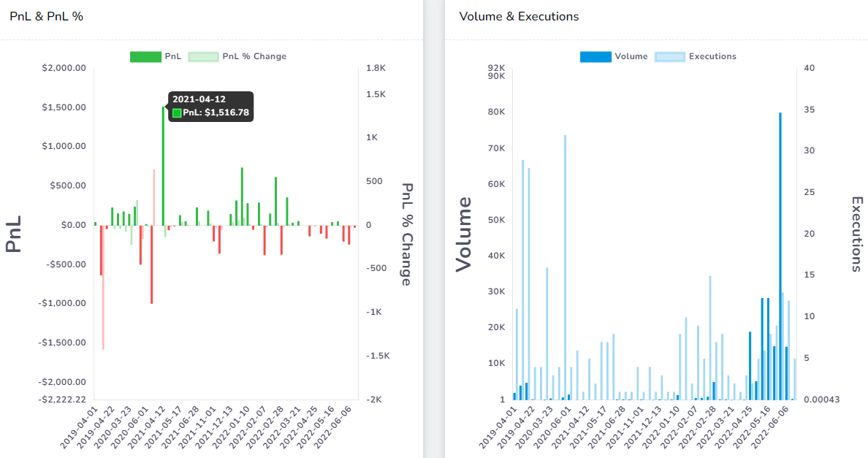868x458 pixels.
Task: Click the tallest dark blue Volume bar near 80K
Action: [780, 256]
